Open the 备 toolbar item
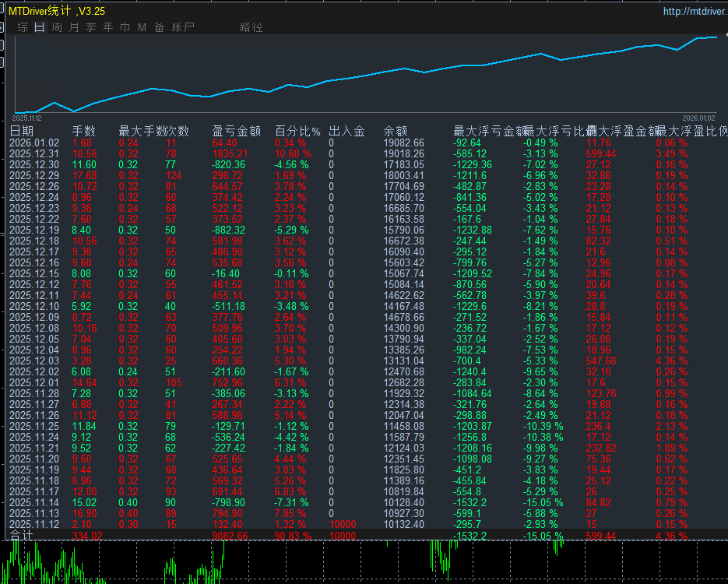 pos(159,26)
